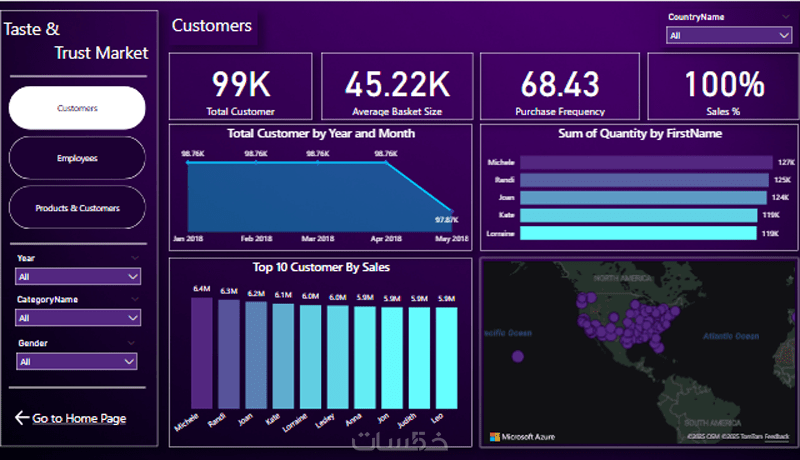800x460 pixels.
Task: Open the CategoryName slicer dropdown
Action: [x=78, y=318]
